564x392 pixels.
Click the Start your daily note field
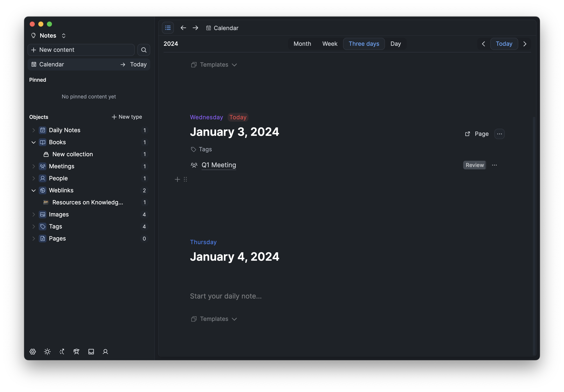[x=226, y=296]
